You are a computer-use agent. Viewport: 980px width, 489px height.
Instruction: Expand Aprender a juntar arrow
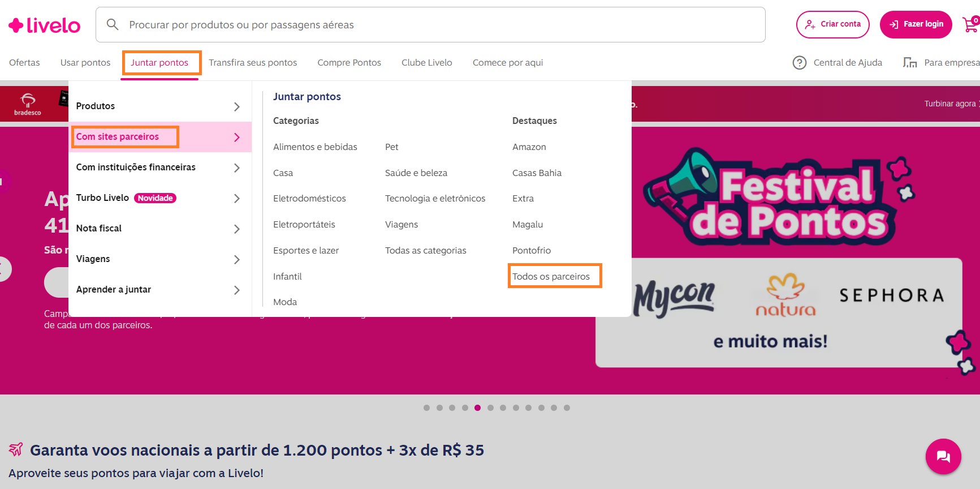click(x=237, y=290)
